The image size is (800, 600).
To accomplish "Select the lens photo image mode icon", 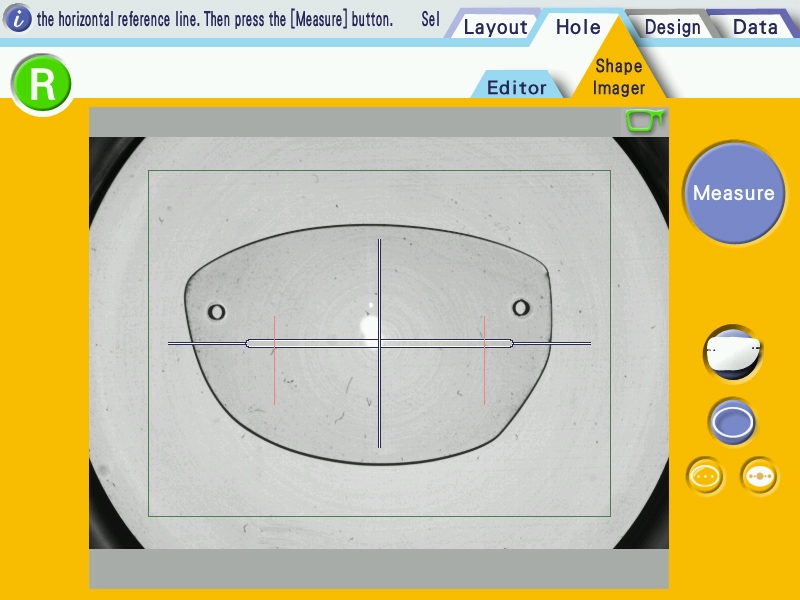I will 733,353.
